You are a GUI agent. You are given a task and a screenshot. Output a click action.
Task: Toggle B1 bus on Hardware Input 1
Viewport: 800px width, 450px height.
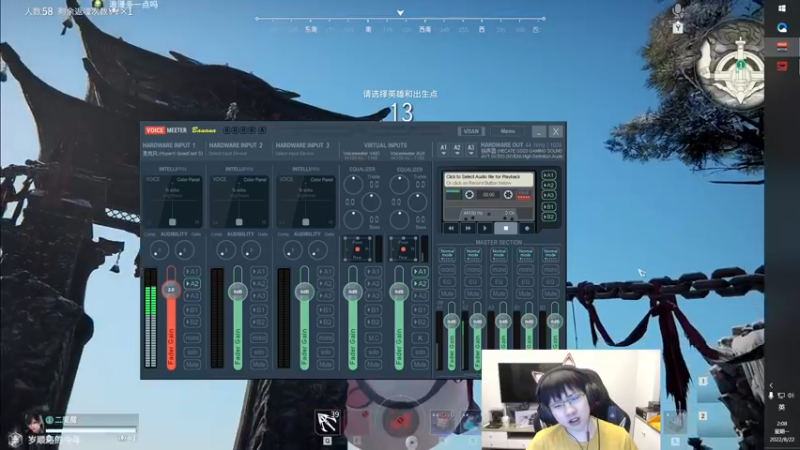[192, 310]
